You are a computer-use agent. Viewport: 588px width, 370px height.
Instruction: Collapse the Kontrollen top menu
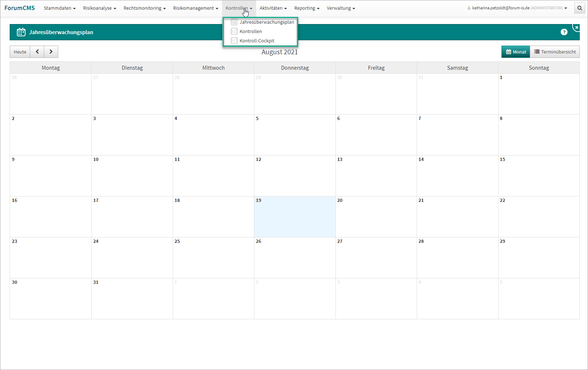pos(239,8)
